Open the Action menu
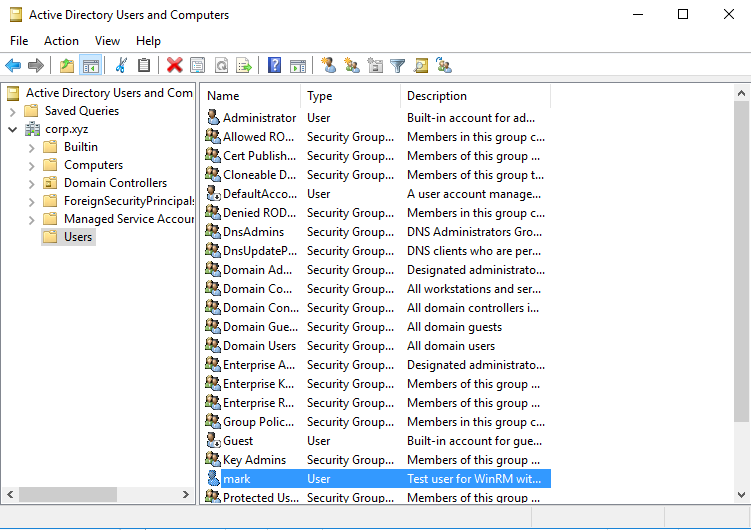751x530 pixels. point(61,41)
